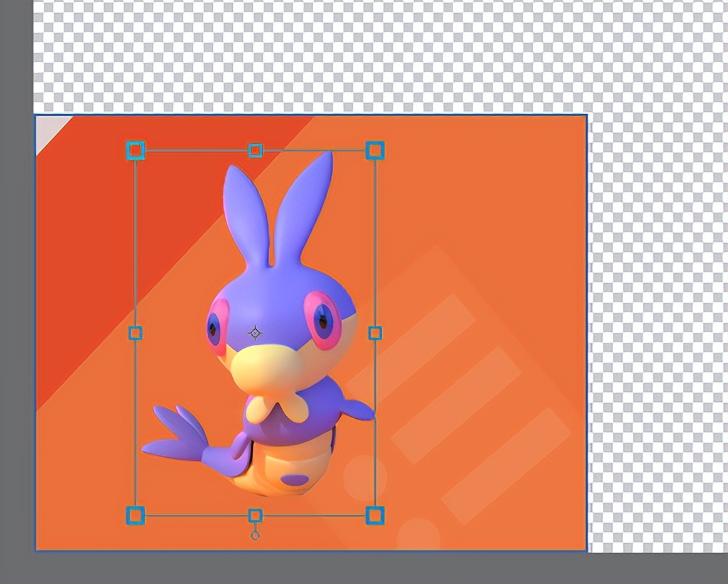The image size is (728, 584).
Task: Click the top-left corner transform handle
Action: click(136, 151)
